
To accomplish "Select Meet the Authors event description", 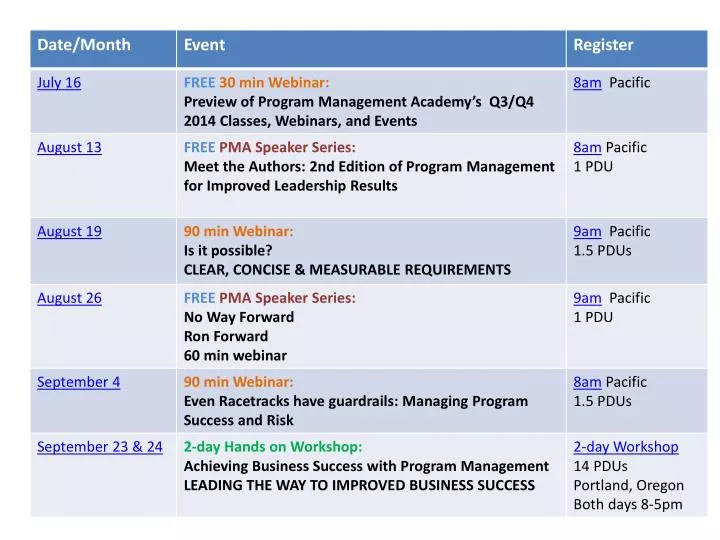I will click(x=369, y=176).
